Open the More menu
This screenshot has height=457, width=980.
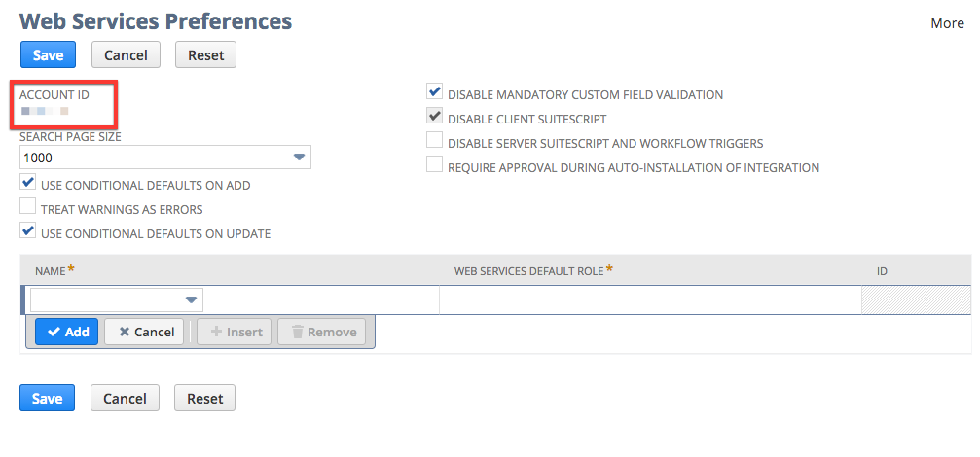click(947, 23)
